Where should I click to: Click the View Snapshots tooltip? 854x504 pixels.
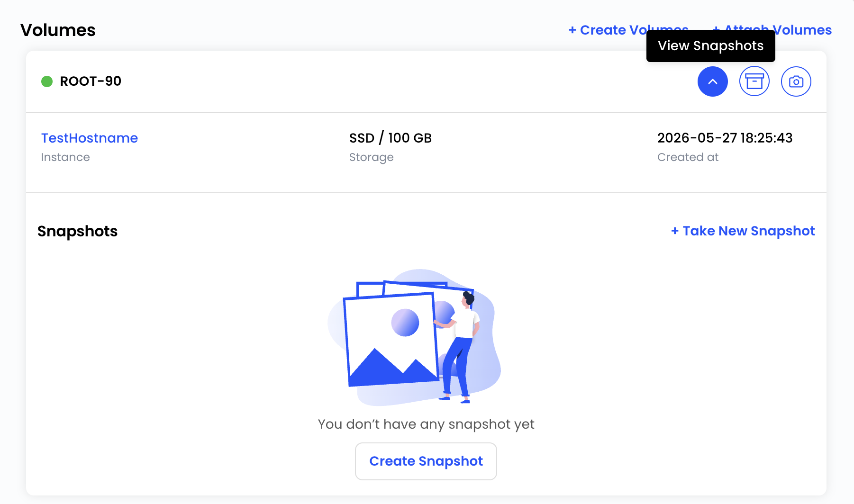pyautogui.click(x=710, y=46)
